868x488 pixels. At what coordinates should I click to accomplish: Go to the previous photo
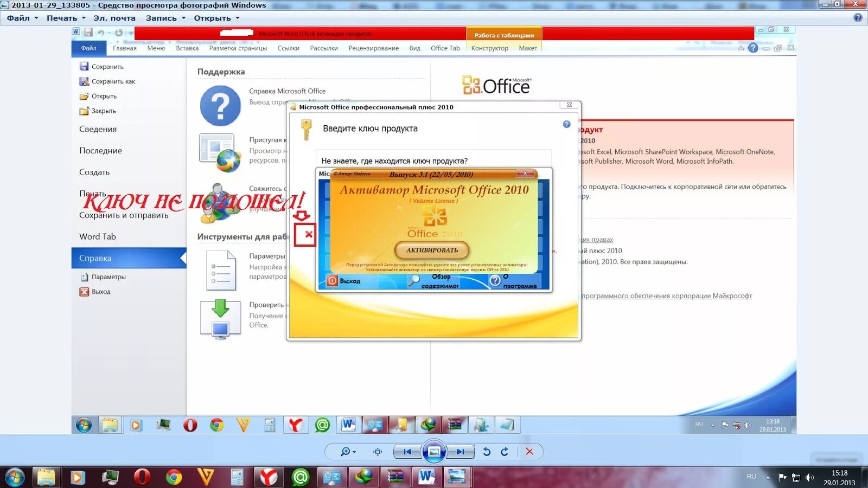pyautogui.click(x=407, y=452)
